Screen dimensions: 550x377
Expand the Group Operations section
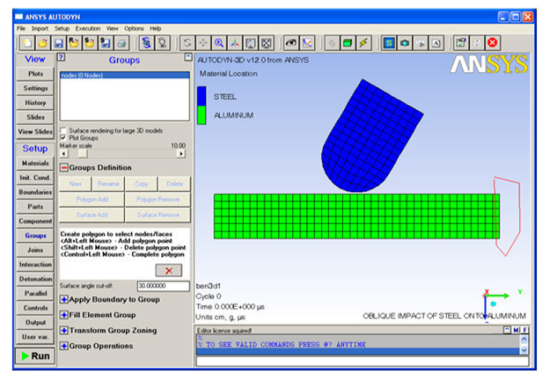tap(64, 346)
